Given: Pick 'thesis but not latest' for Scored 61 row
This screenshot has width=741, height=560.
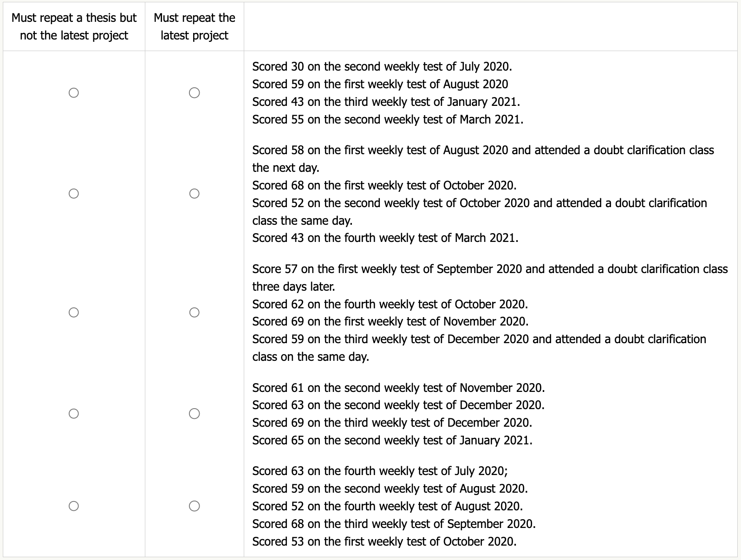Looking at the screenshot, I should (x=73, y=414).
